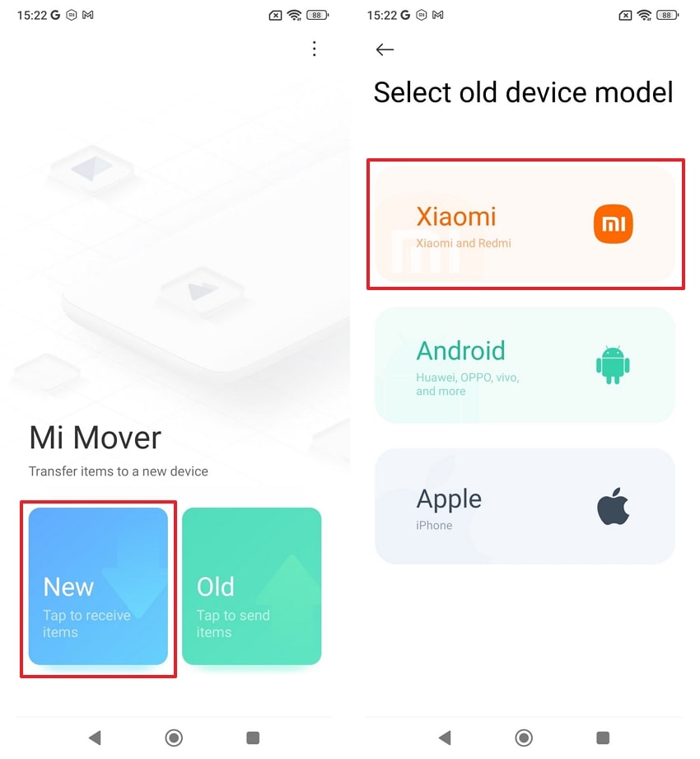Tap the Wi-Fi status icon on left phone
The width and height of the screenshot is (700, 759).
[294, 16]
